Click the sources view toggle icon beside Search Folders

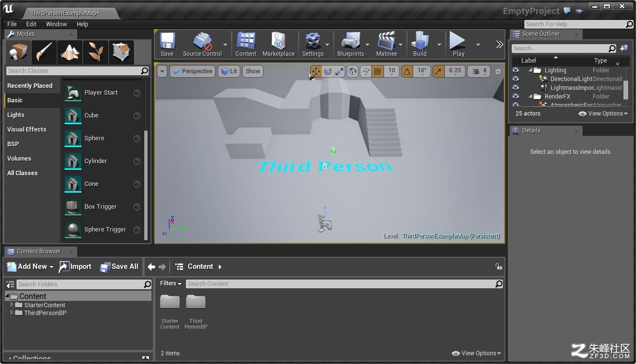tap(10, 284)
